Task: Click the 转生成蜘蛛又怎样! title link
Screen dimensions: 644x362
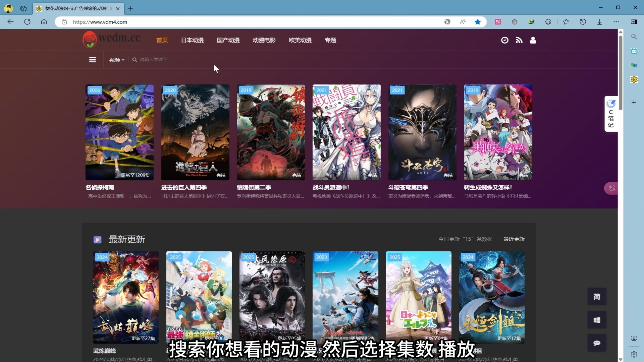Action: (x=488, y=187)
